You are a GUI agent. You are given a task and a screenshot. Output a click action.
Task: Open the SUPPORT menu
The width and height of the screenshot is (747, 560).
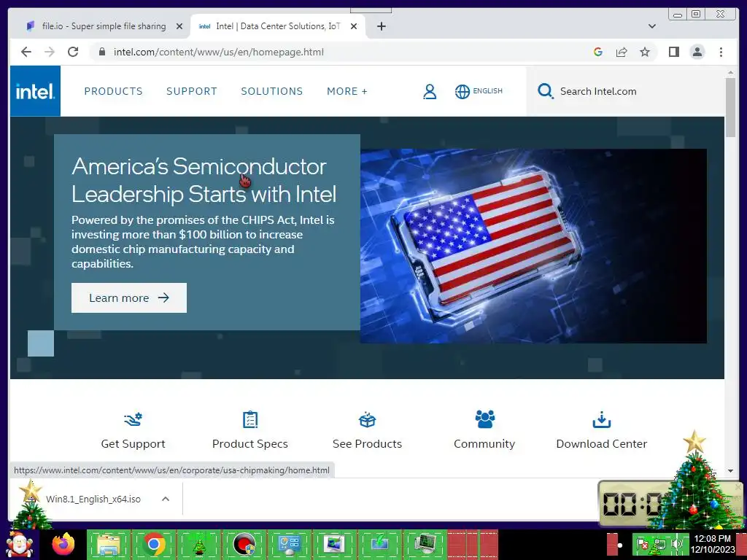(x=192, y=91)
